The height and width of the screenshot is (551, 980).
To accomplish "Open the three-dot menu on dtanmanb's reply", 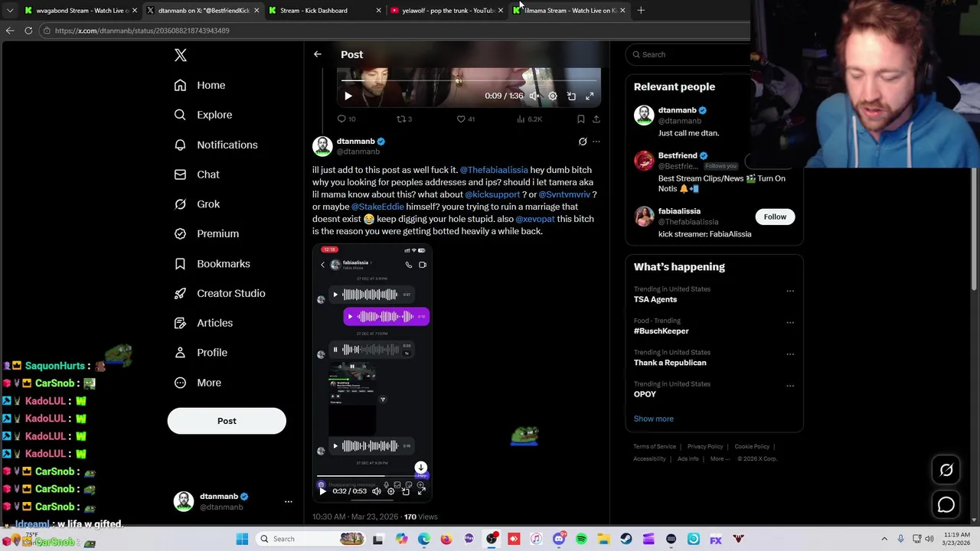I will pyautogui.click(x=596, y=142).
